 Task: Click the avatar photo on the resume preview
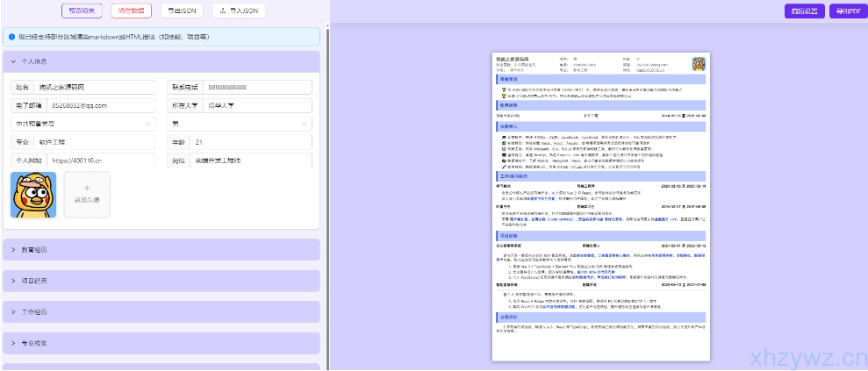coord(699,64)
